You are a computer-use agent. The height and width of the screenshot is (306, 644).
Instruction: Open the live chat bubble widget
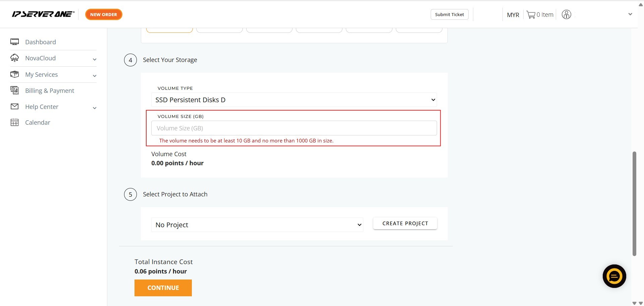pos(614,276)
